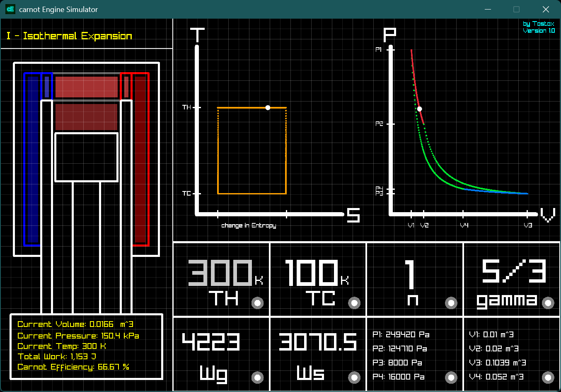The image size is (561, 392).
Task: Click the 'Total Work' readout line
Action: (x=57, y=356)
